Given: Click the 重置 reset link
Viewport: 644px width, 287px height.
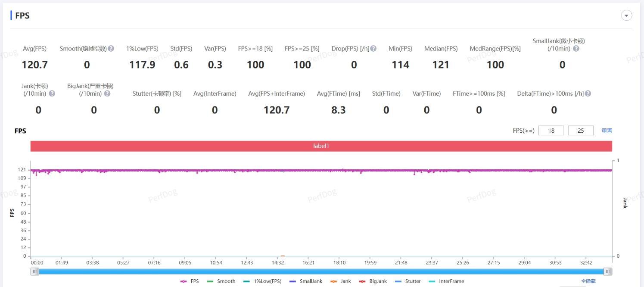Looking at the screenshot, I should pyautogui.click(x=607, y=131).
